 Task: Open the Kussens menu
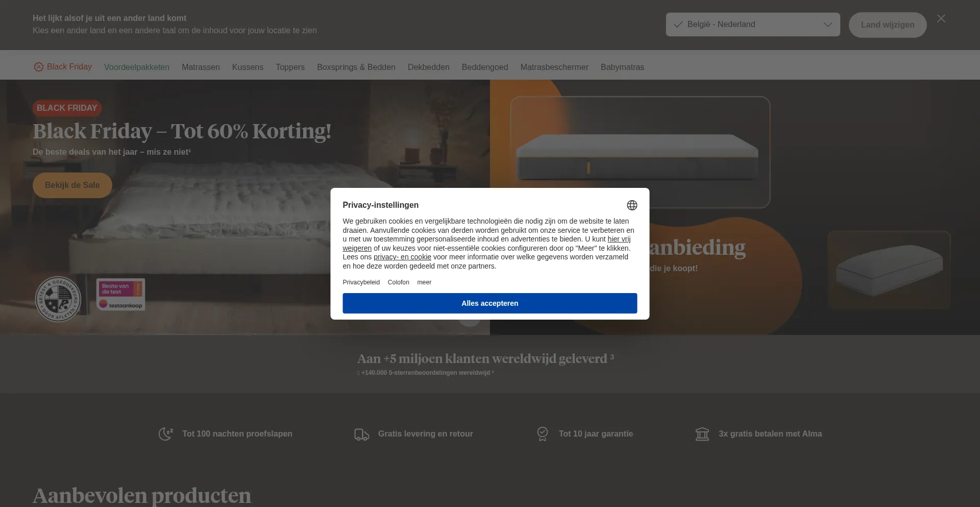pyautogui.click(x=248, y=67)
